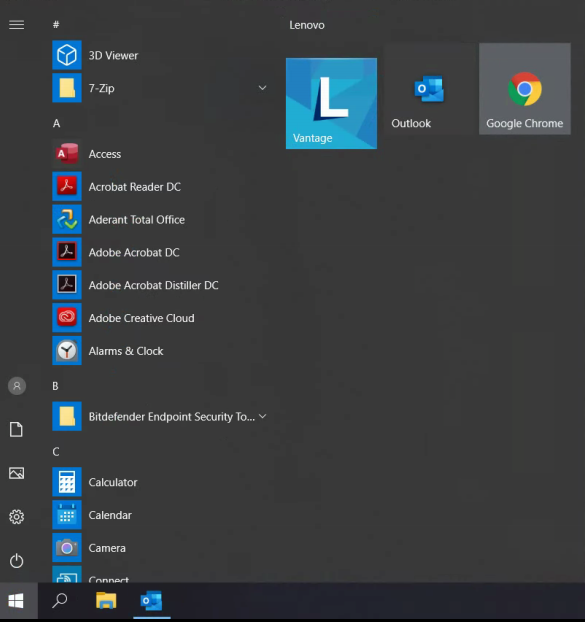
Task: Select the Camera label
Action: click(107, 548)
